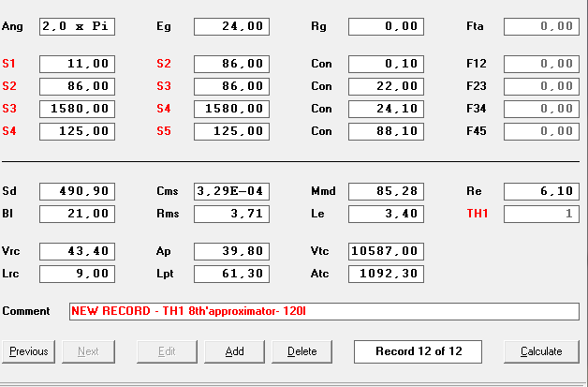
Task: Click the Con field showing 0,10
Action: coord(387,64)
